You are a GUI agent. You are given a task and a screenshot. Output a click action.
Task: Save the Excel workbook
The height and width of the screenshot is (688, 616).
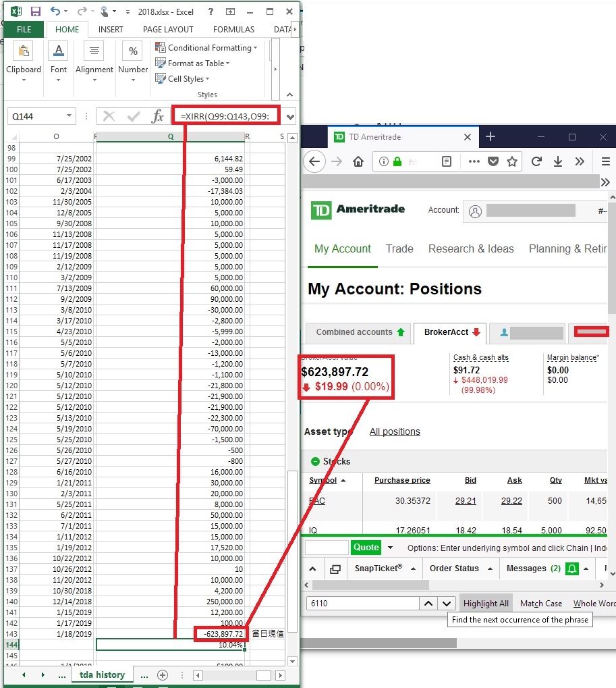point(36,12)
